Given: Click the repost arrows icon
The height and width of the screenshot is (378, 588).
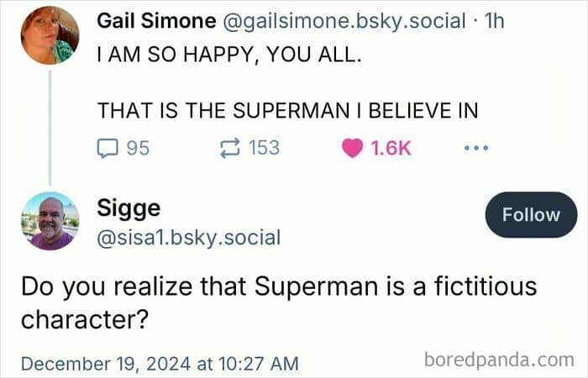Looking at the screenshot, I should (228, 149).
